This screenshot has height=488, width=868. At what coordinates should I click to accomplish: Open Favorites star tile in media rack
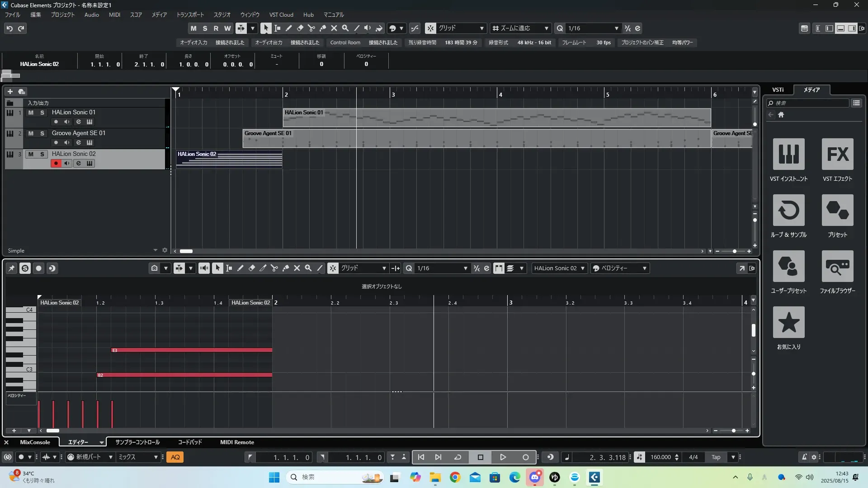tap(788, 322)
